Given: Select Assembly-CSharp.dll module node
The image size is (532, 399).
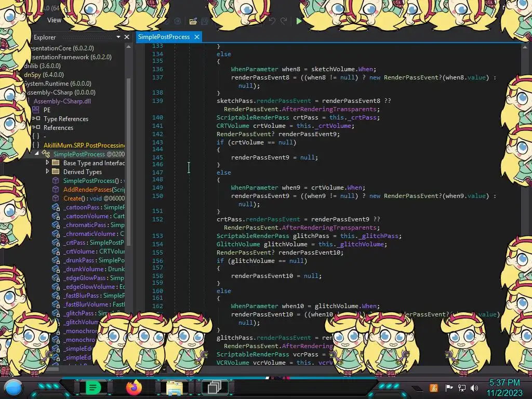Looking at the screenshot, I should tap(62, 101).
